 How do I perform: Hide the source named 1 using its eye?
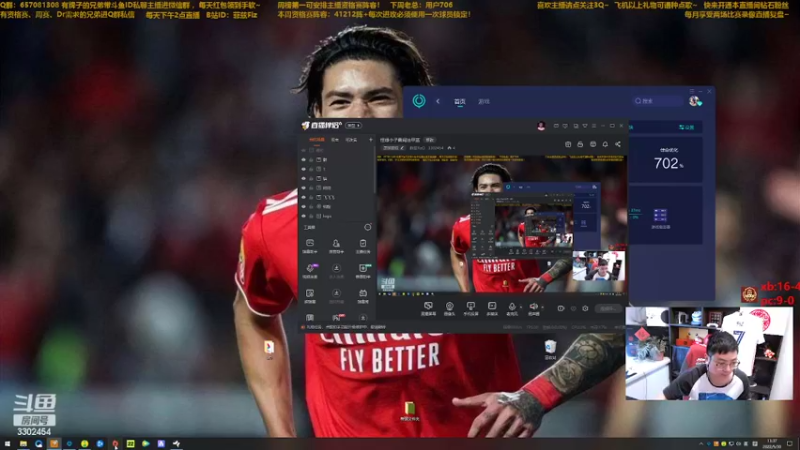pos(304,169)
